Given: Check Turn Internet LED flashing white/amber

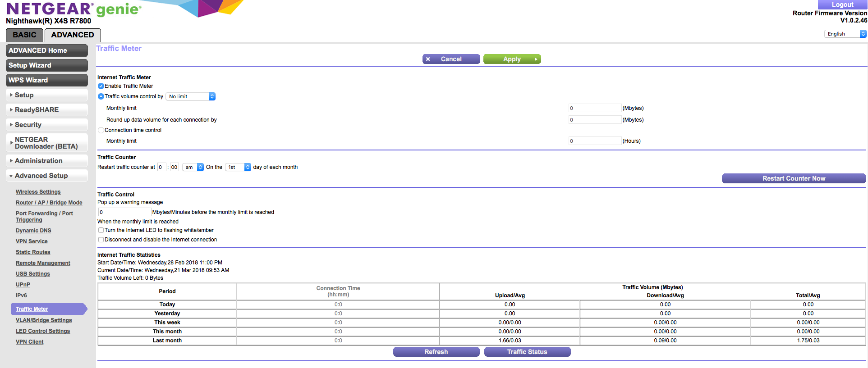Looking at the screenshot, I should click(x=101, y=230).
